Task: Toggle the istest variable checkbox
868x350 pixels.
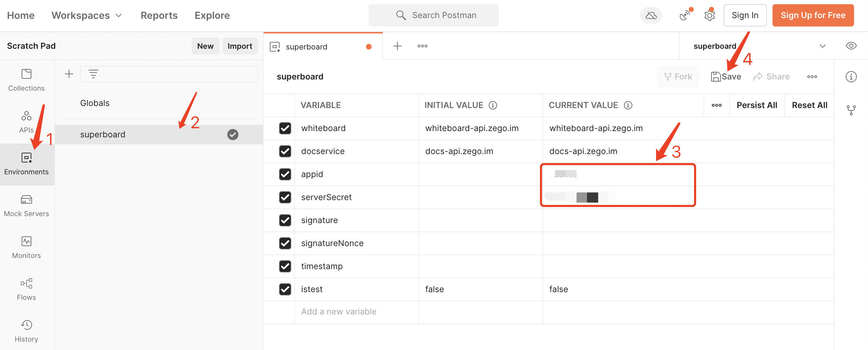Action: [285, 289]
